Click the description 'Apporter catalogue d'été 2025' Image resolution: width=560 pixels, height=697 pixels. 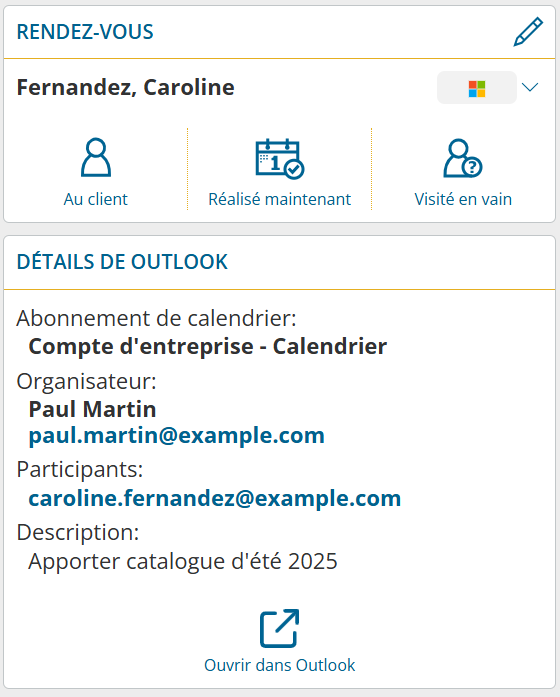(183, 561)
